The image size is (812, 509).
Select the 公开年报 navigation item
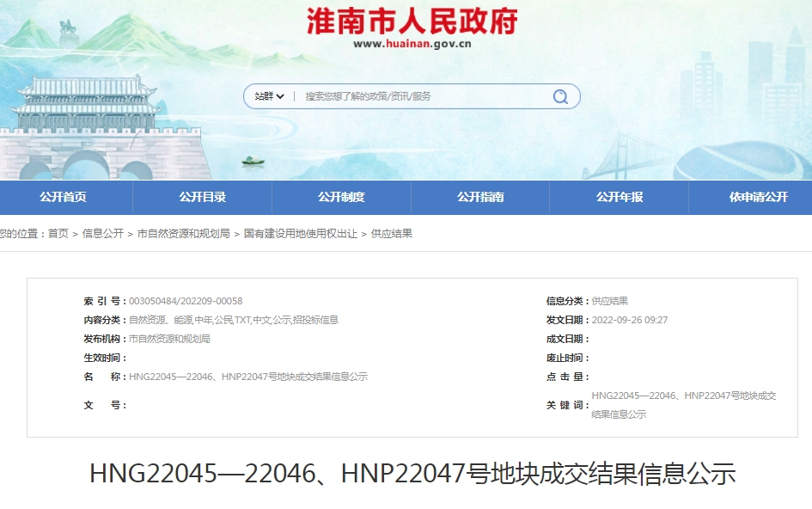point(619,197)
